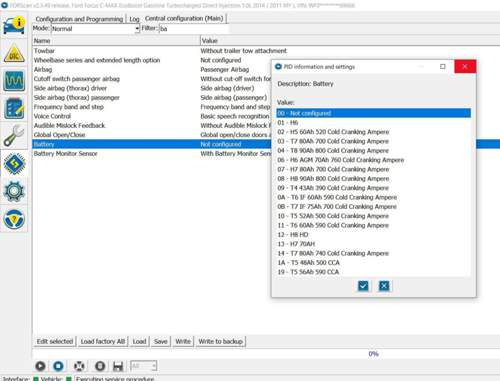Choose value 00 - Not configured

click(x=373, y=113)
